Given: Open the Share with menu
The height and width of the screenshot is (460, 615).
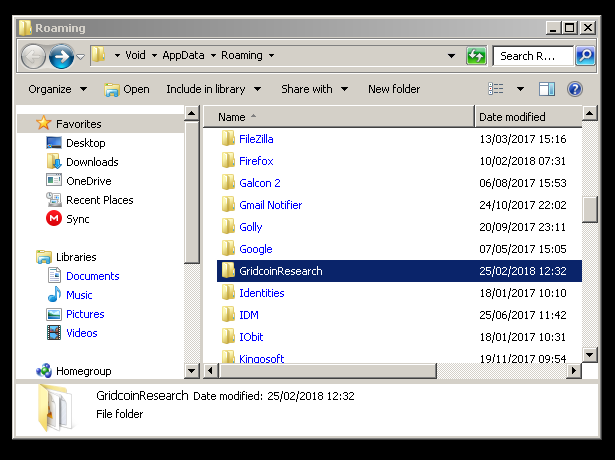Looking at the screenshot, I should (314, 89).
